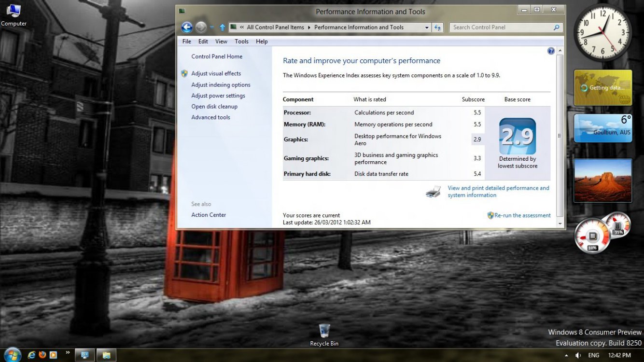This screenshot has width=644, height=362.
Task: Click All Control Panel Items breadcrumb
Action: (x=275, y=28)
